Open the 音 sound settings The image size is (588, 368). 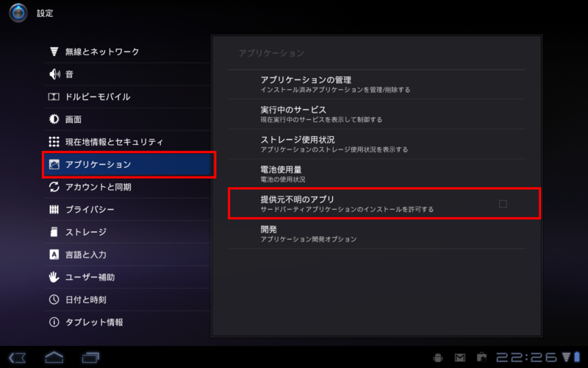coord(127,74)
